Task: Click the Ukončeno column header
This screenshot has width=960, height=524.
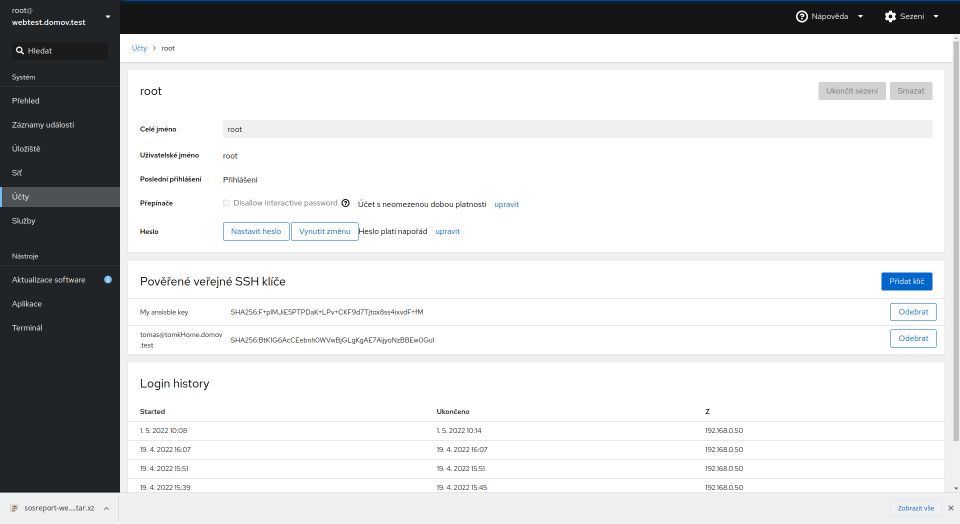Action: point(453,412)
